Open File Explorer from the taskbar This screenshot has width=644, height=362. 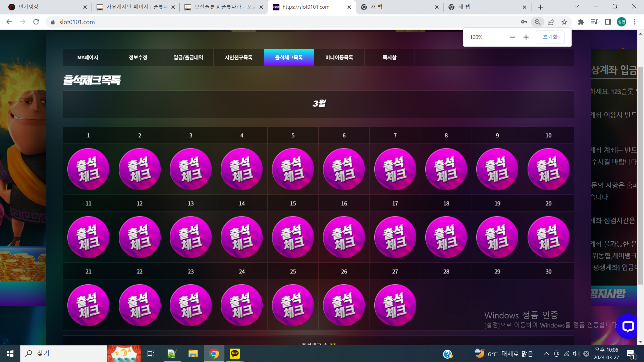coord(193,354)
